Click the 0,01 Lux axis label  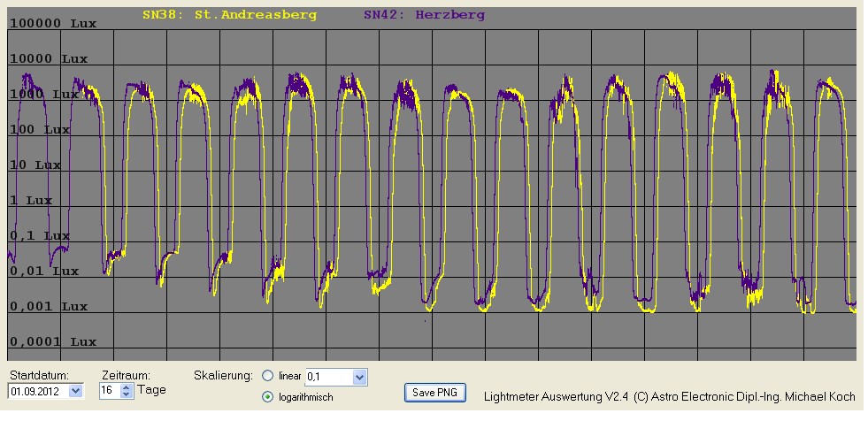pyautogui.click(x=44, y=271)
